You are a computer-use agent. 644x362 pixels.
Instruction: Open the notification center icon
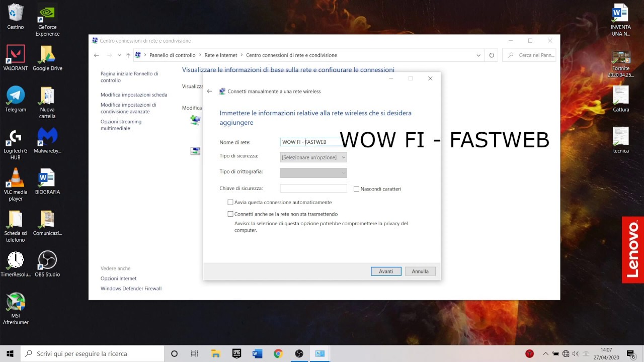(631, 353)
